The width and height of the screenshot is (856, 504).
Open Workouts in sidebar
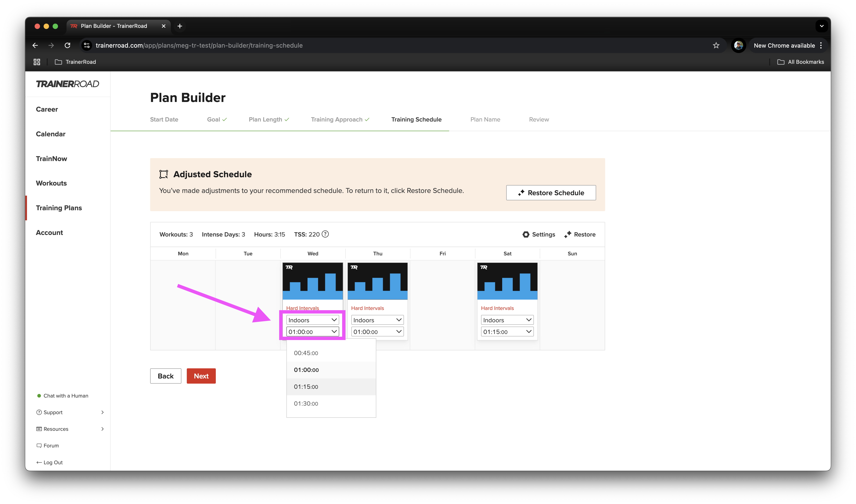(51, 183)
